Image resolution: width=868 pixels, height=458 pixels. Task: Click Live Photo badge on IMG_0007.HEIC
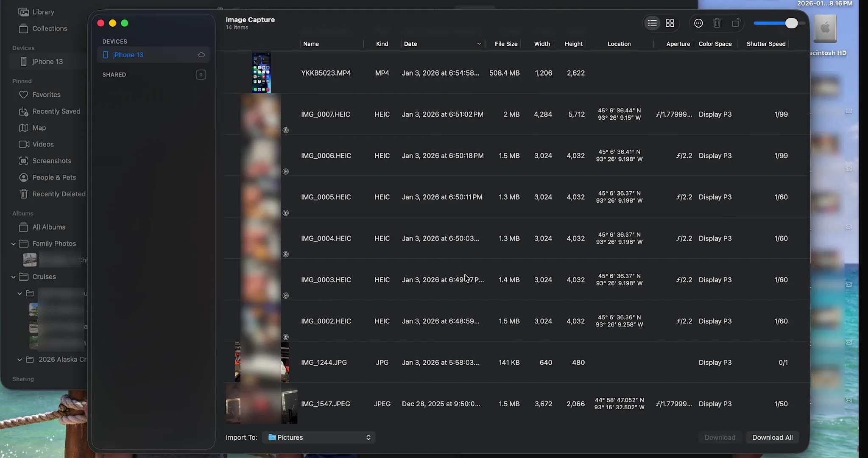click(x=286, y=130)
